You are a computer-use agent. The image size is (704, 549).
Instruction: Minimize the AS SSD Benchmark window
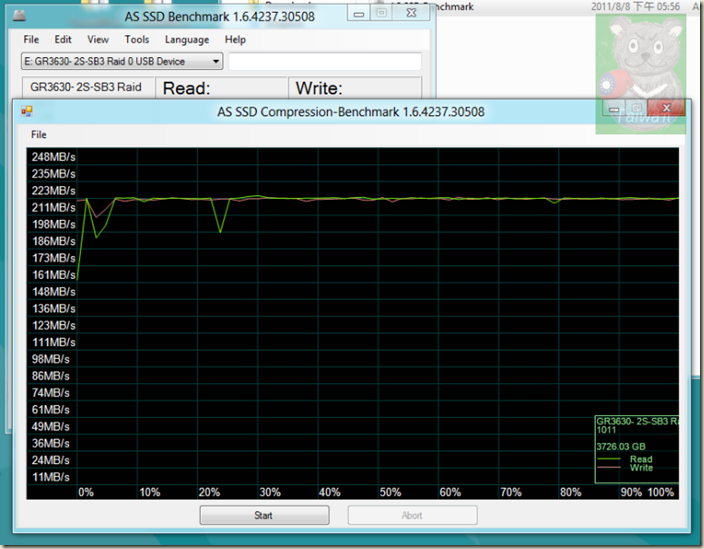point(359,13)
